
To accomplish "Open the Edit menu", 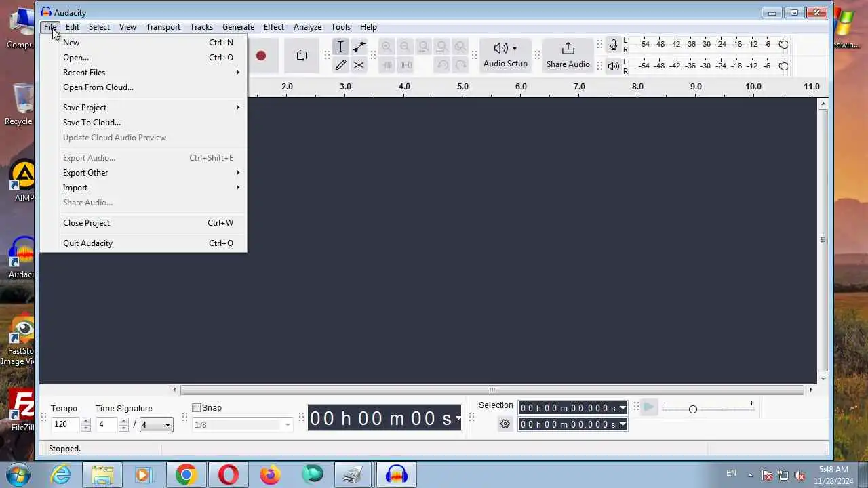I will point(73,27).
